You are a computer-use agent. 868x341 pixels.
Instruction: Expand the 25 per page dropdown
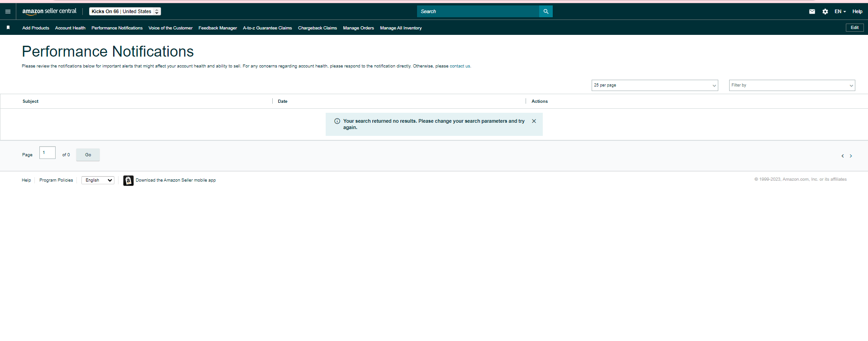pyautogui.click(x=655, y=85)
